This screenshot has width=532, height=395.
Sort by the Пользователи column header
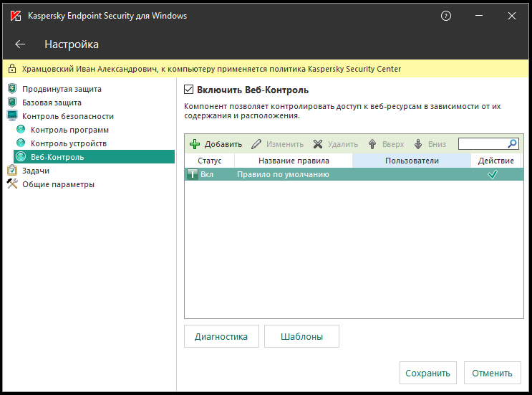pyautogui.click(x=411, y=161)
